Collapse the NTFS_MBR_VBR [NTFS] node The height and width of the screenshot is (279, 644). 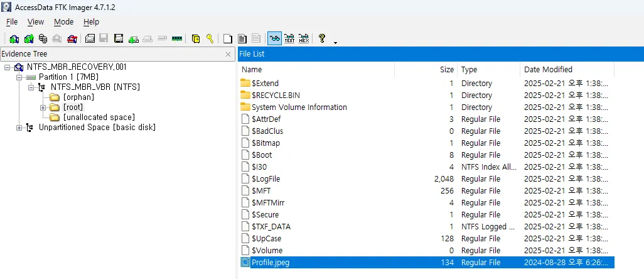coord(31,87)
